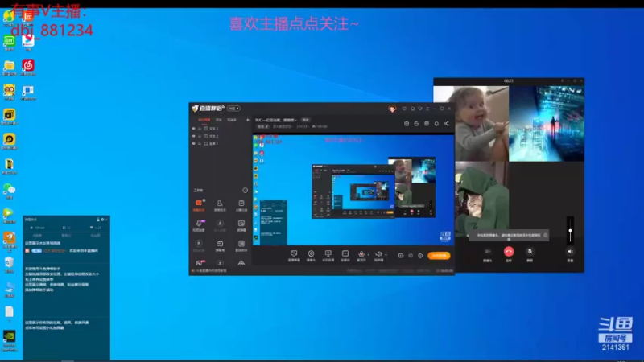Select the laughing baby video tile

coord(471,124)
